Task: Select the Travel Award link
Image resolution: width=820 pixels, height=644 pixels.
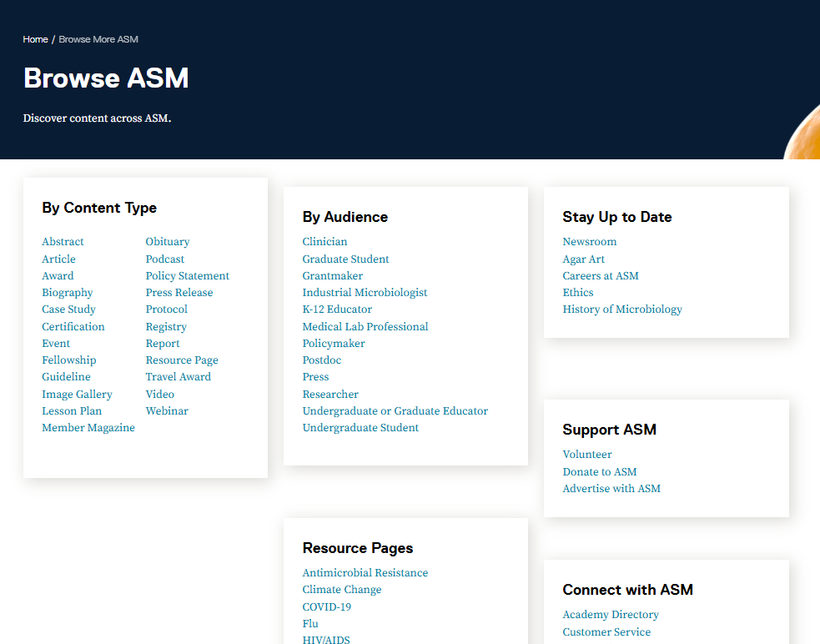Action: click(178, 377)
